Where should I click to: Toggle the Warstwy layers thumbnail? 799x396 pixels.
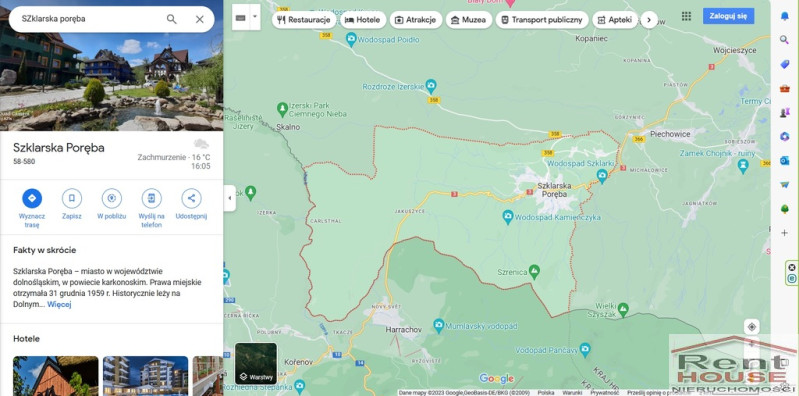pyautogui.click(x=256, y=363)
